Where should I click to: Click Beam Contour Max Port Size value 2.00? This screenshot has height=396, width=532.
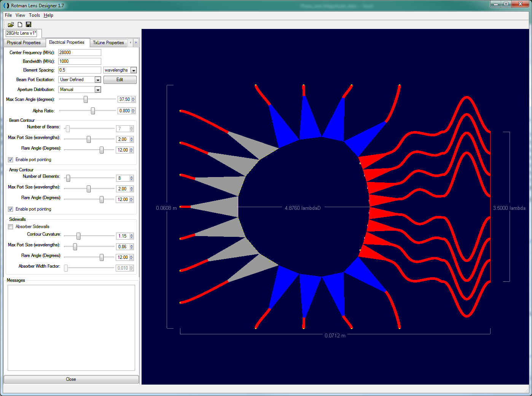(123, 139)
